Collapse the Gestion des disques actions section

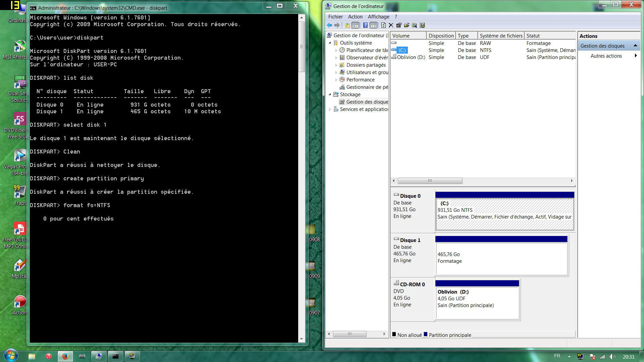click(635, 46)
